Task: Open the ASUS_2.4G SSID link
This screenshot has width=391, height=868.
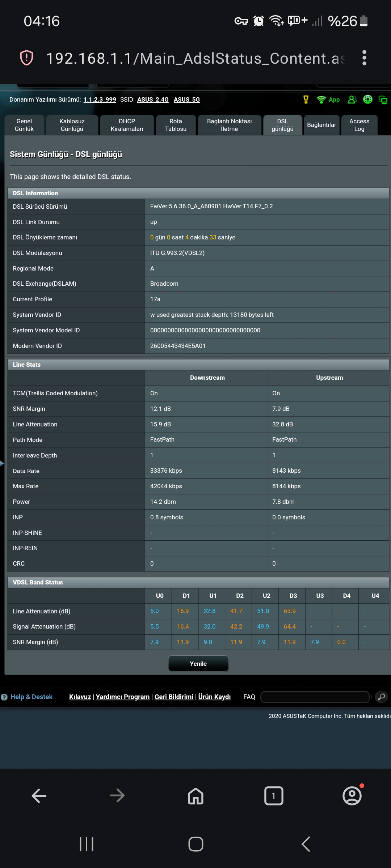Action: pos(153,100)
